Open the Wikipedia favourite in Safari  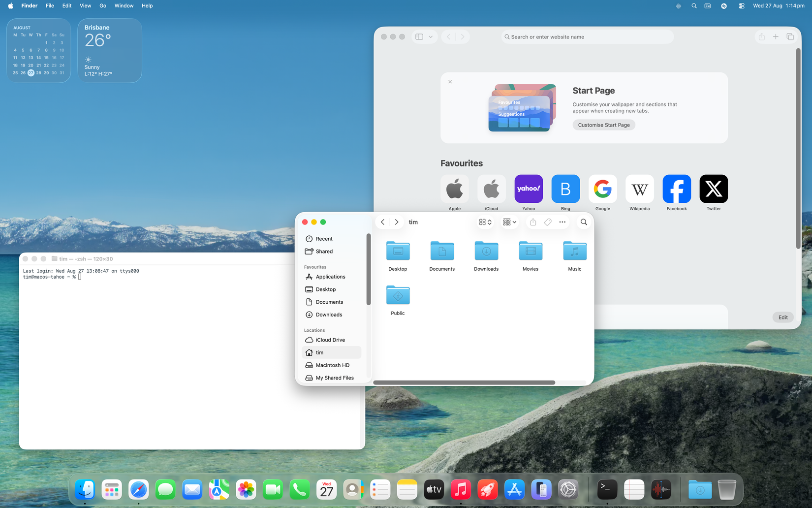(x=639, y=189)
